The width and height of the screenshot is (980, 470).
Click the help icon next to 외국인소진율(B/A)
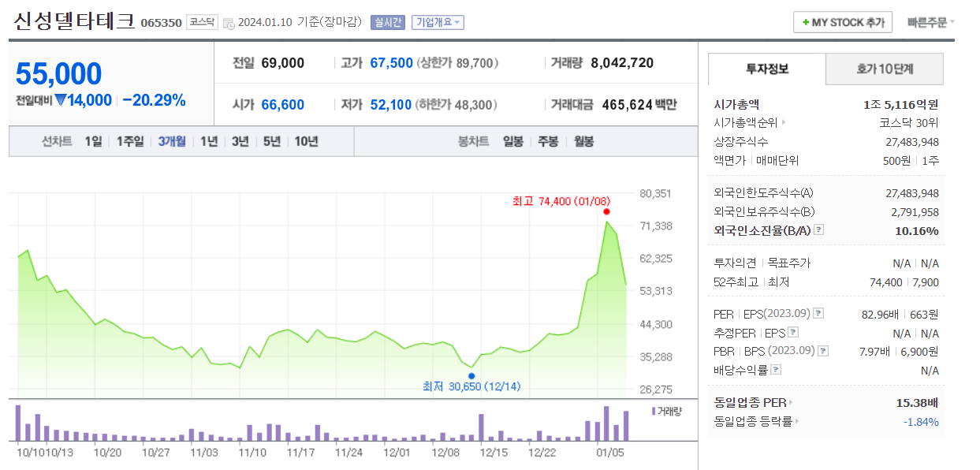(x=818, y=230)
